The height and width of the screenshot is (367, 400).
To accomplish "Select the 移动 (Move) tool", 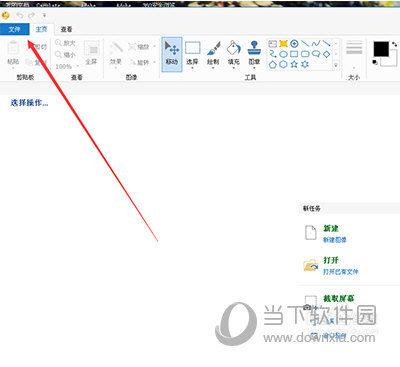I will click(172, 54).
